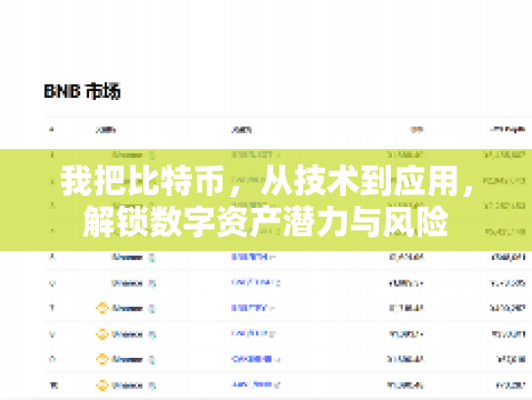
Task: Open the trading pair link in row 10
Action: pos(252,384)
